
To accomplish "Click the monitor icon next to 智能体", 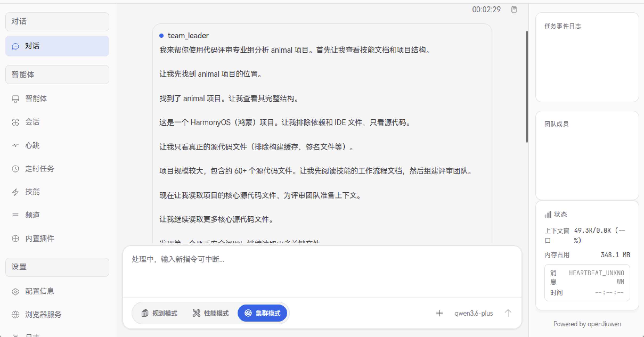I will [x=15, y=99].
